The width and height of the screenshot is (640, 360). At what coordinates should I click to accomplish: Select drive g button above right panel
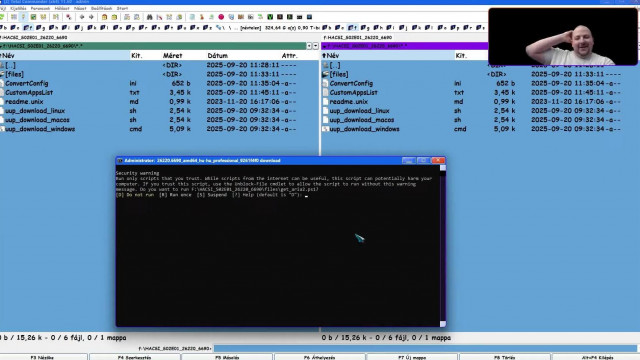(x=364, y=27)
